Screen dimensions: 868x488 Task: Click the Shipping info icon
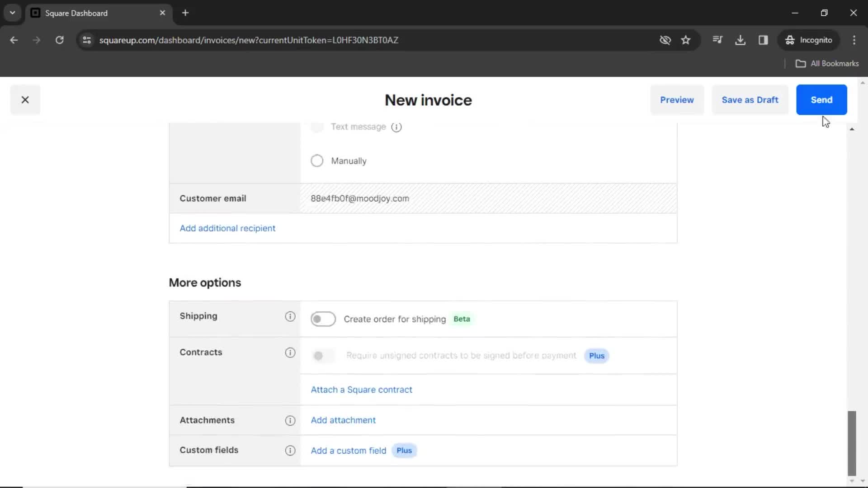[x=290, y=316]
